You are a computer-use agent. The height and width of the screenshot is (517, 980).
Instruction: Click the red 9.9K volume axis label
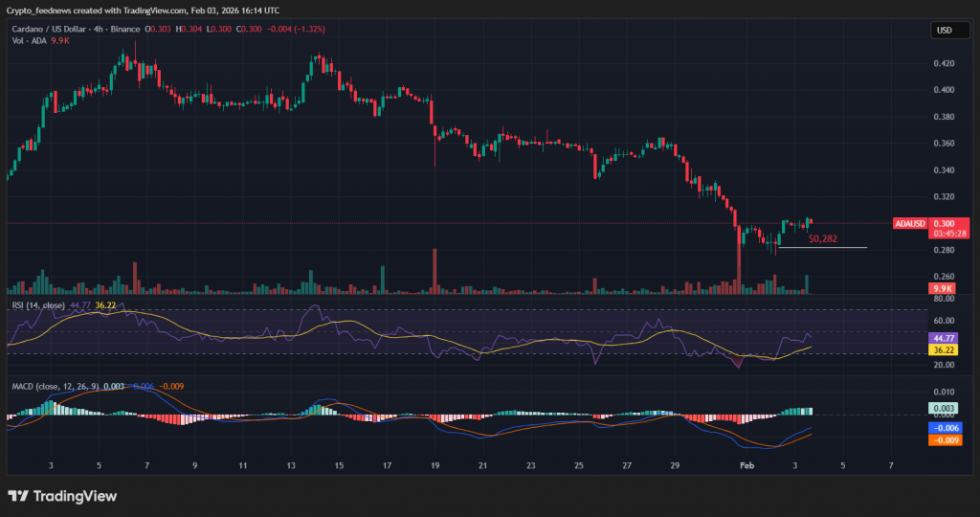[x=942, y=288]
